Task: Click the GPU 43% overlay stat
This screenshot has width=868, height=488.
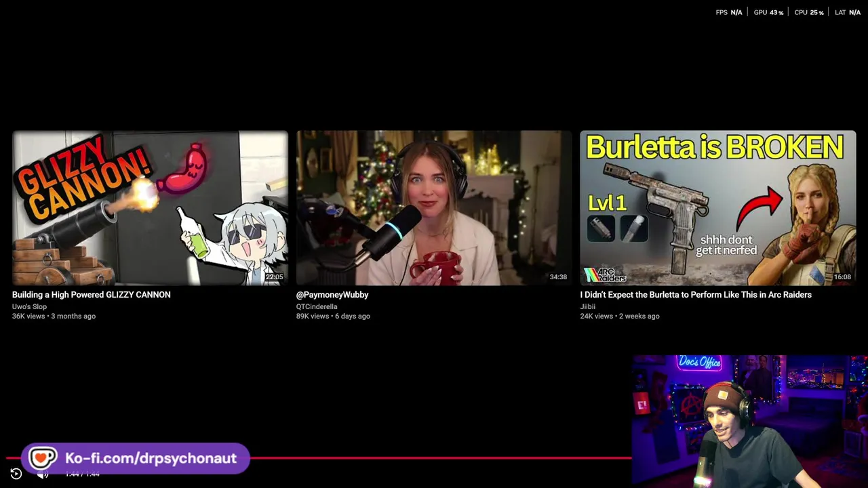Action: tap(769, 12)
